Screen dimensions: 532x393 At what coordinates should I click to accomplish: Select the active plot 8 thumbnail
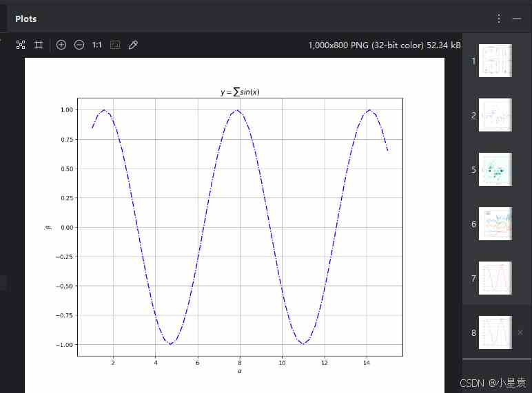coord(495,332)
